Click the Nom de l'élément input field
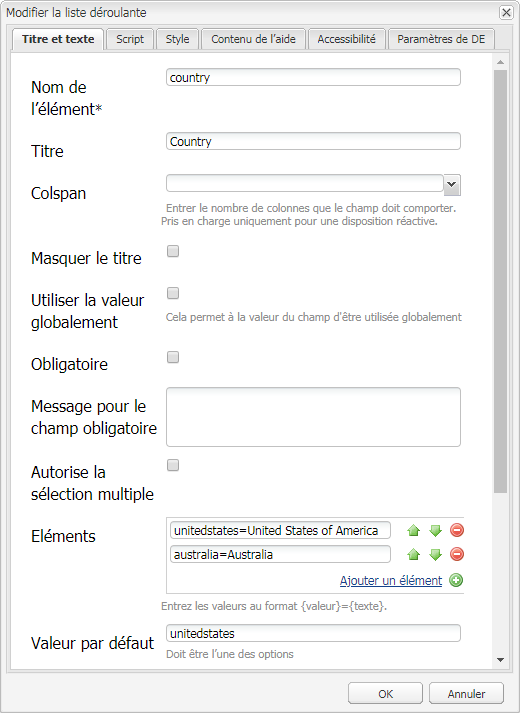Image resolution: width=520 pixels, height=713 pixels. pyautogui.click(x=313, y=77)
